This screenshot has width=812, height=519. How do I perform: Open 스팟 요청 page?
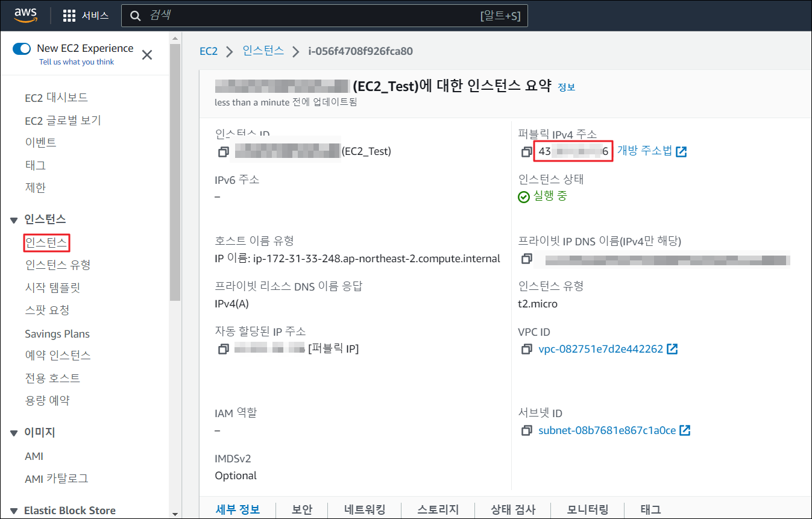point(47,310)
